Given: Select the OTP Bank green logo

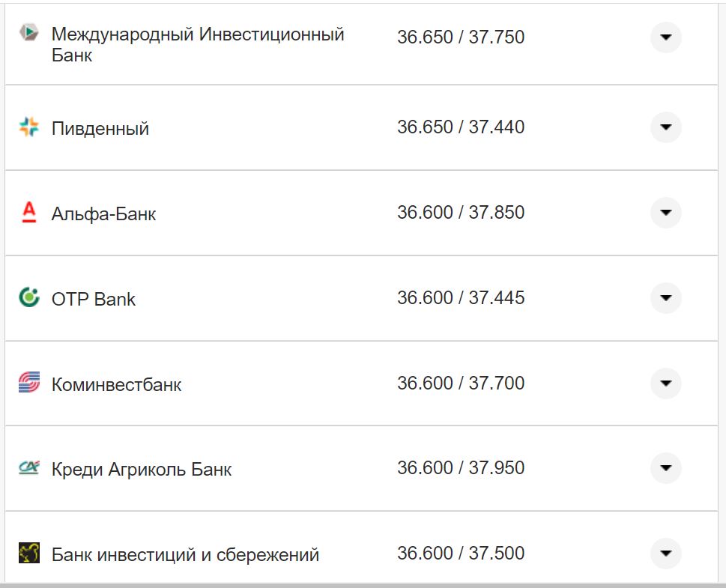Looking at the screenshot, I should pyautogui.click(x=27, y=297).
